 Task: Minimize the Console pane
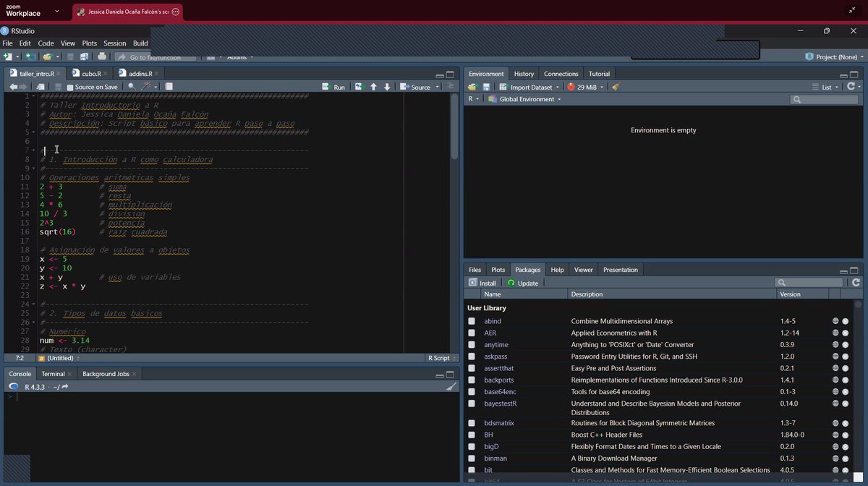(438, 375)
